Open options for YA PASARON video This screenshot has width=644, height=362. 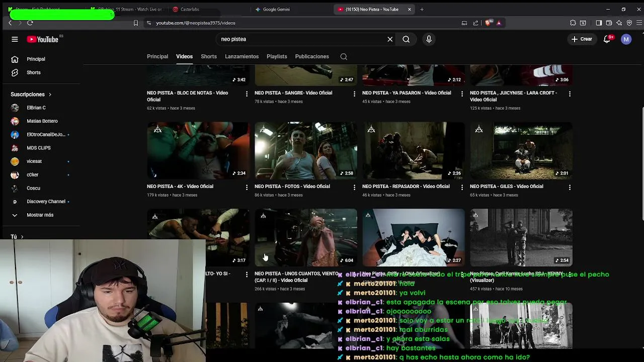click(462, 94)
